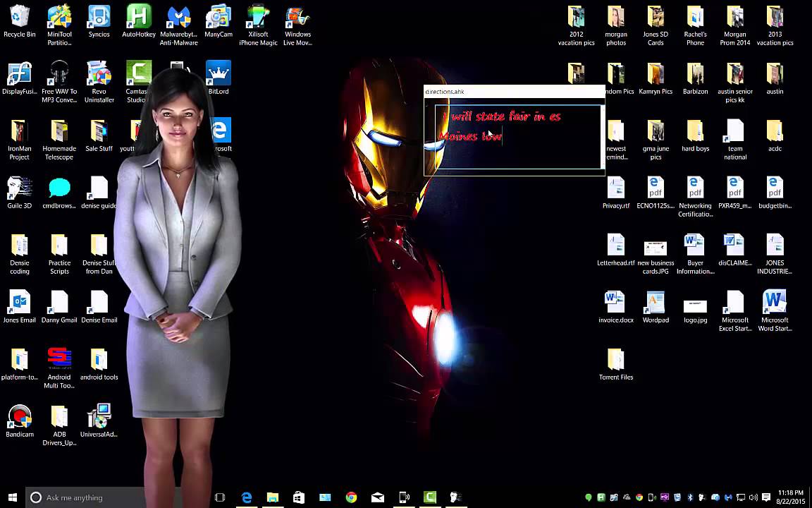The width and height of the screenshot is (812, 508).
Task: Select the gma june pics folder
Action: 656,140
